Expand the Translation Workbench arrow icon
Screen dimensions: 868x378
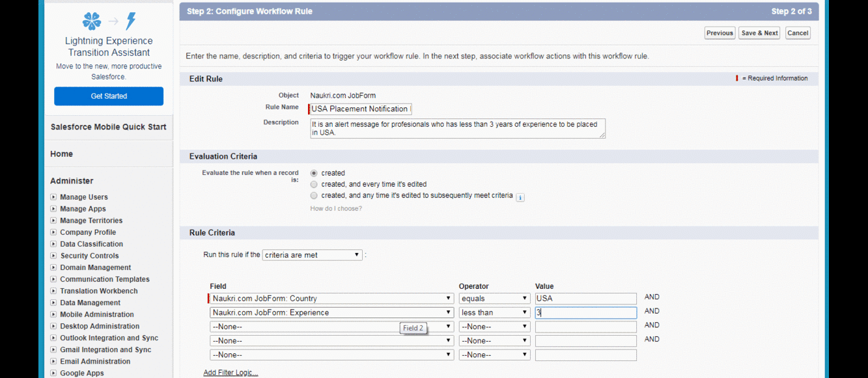pyautogui.click(x=53, y=291)
